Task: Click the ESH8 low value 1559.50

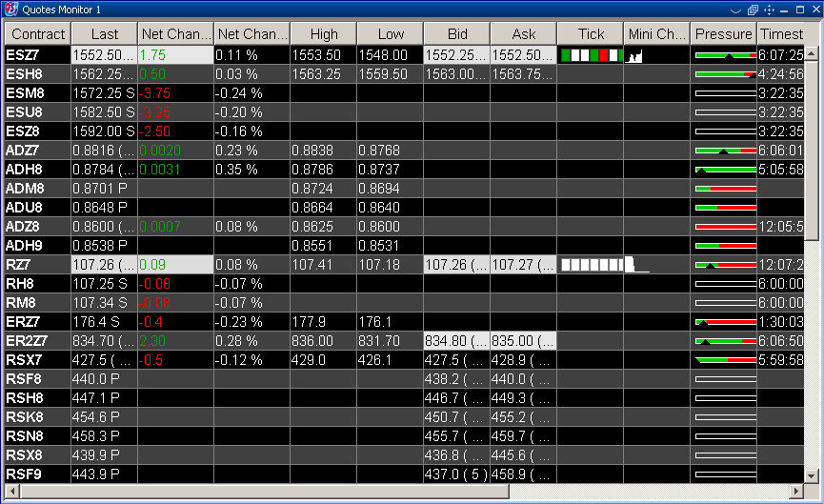Action: (391, 74)
